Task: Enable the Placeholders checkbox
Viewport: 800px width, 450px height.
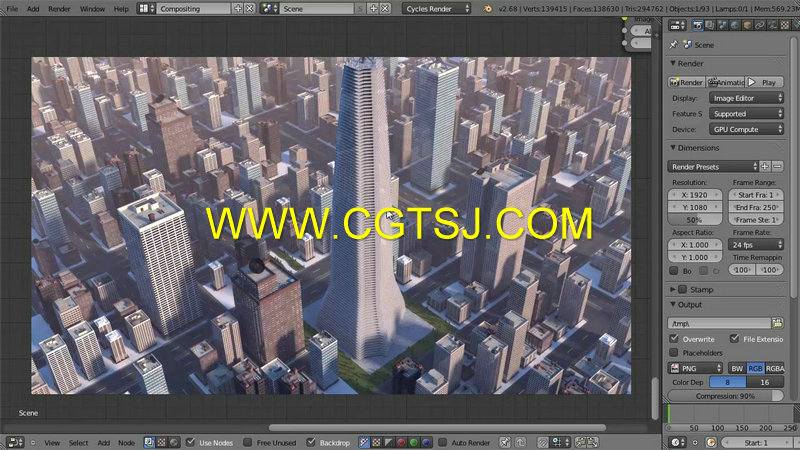Action: (674, 353)
